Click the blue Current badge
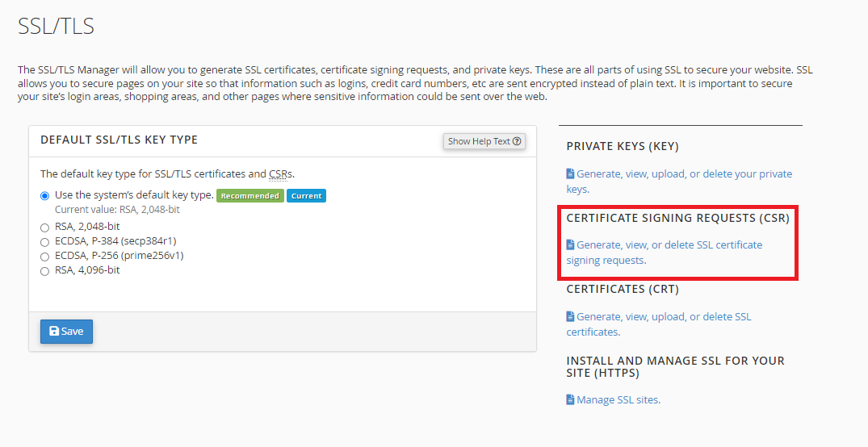The width and height of the screenshot is (868, 447). pyautogui.click(x=306, y=196)
